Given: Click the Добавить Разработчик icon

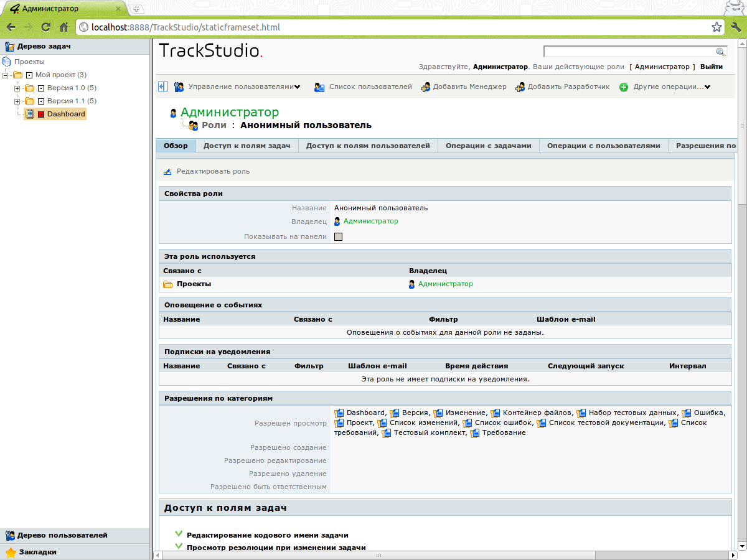Looking at the screenshot, I should click(520, 87).
